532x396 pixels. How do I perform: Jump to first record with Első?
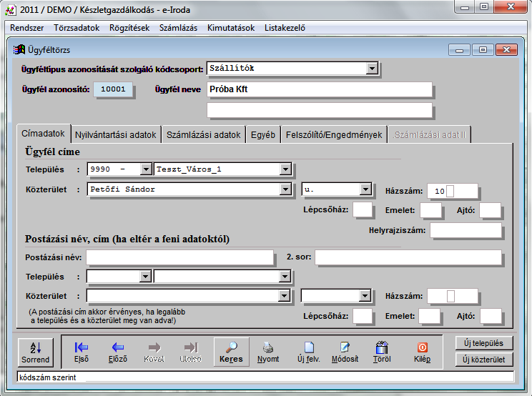pos(81,352)
